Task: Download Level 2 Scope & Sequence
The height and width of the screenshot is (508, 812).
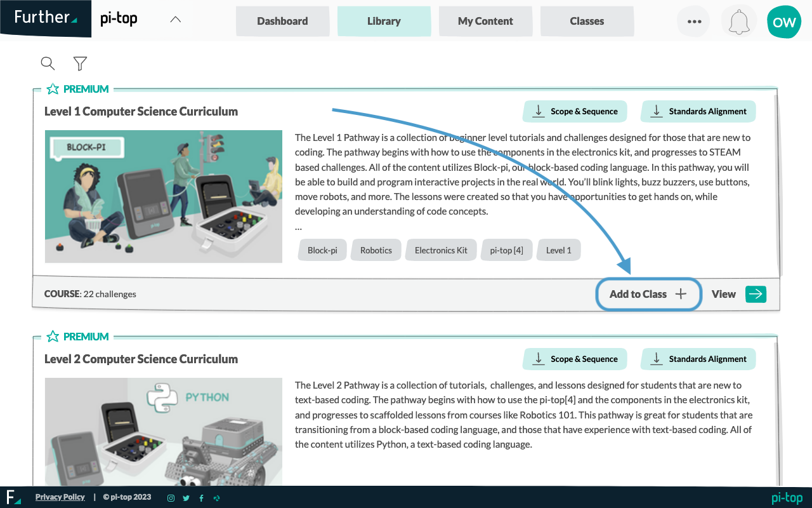Action: [x=575, y=359]
